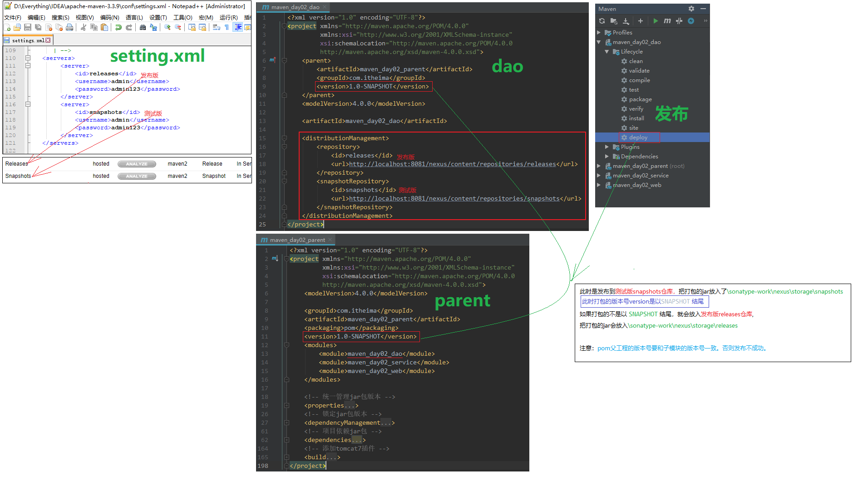This screenshot has width=868, height=481.
Task: Hide the Maven tool window
Action: click(703, 9)
